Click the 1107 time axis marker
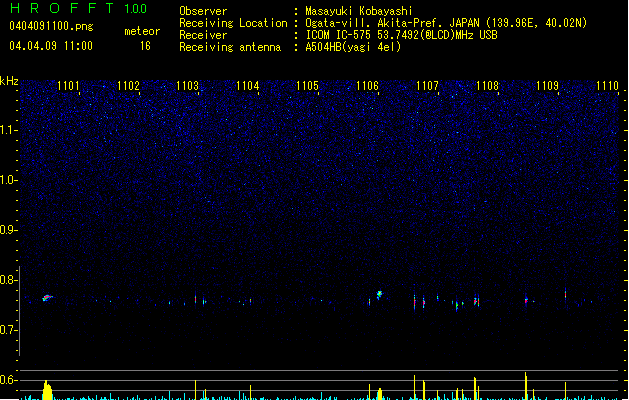Viewport: 629px width, 400px height. (x=427, y=86)
